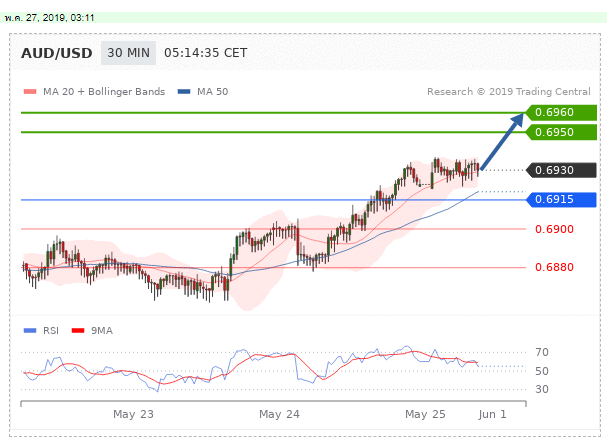Click the May 25 date axis label
The width and height of the screenshot is (607, 447).
pyautogui.click(x=425, y=414)
